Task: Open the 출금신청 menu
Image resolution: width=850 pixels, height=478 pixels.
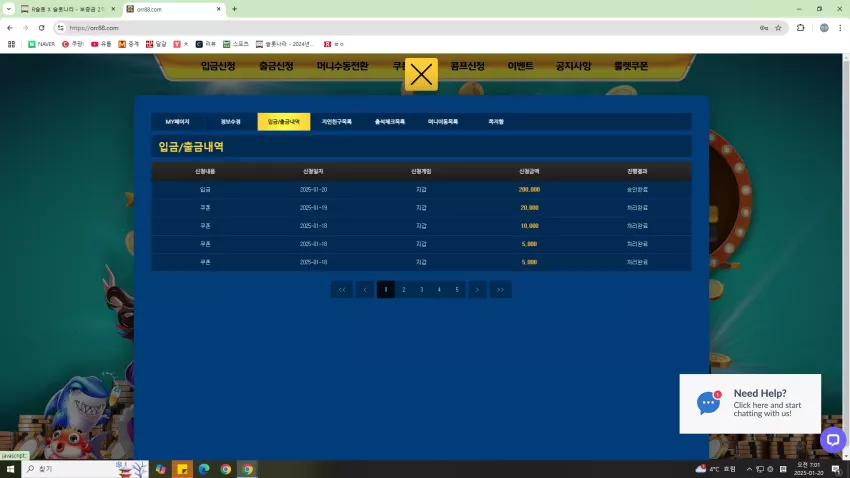Action: pyautogui.click(x=276, y=66)
